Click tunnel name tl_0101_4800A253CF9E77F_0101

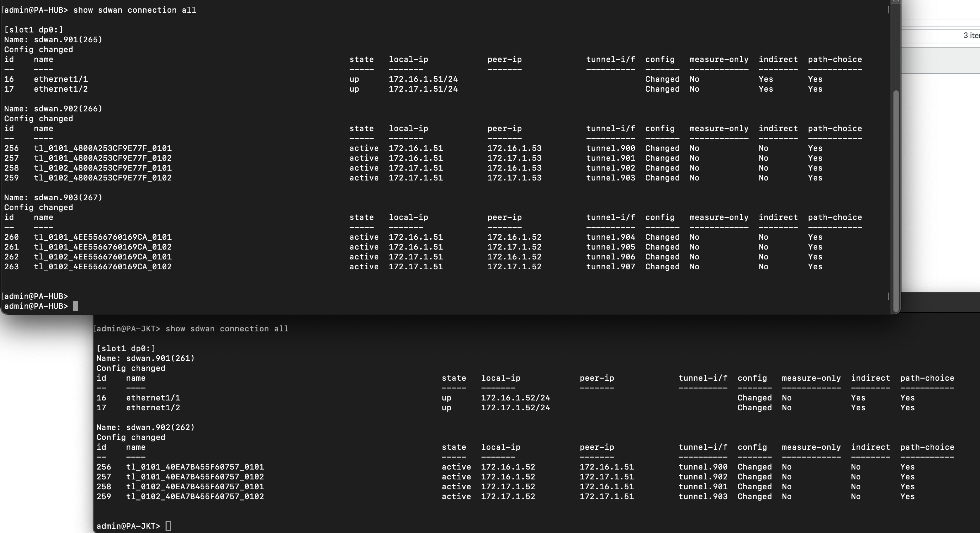click(103, 148)
